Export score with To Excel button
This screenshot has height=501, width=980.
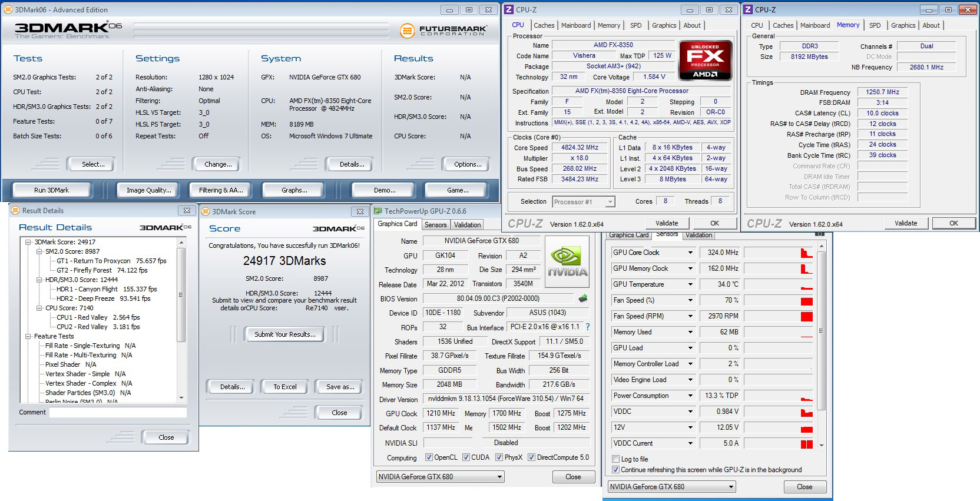pyautogui.click(x=285, y=387)
